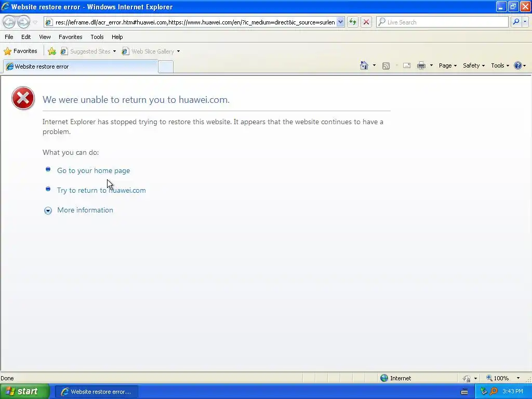Open the Edit menu
The image size is (532, 399).
(x=26, y=37)
